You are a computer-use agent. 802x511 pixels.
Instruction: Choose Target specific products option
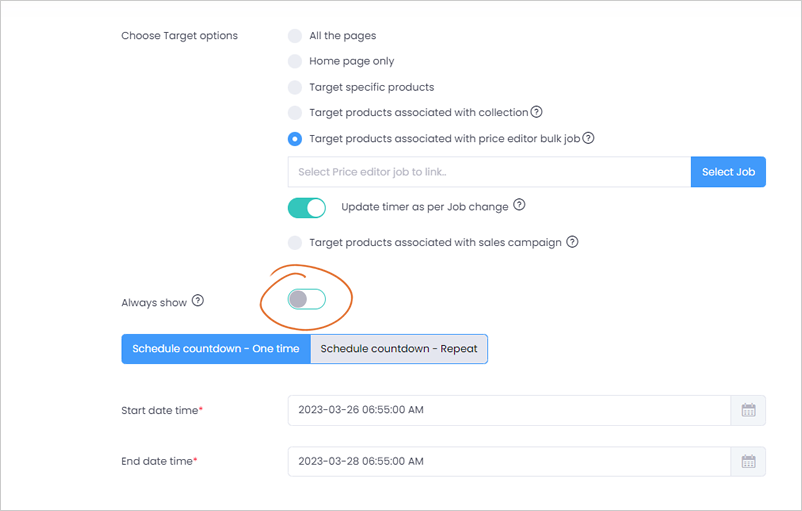[295, 87]
